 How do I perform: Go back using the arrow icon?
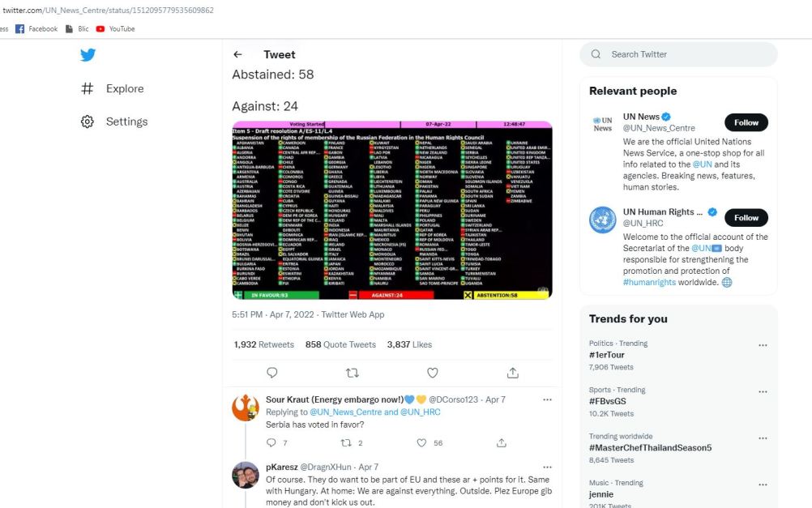point(237,54)
